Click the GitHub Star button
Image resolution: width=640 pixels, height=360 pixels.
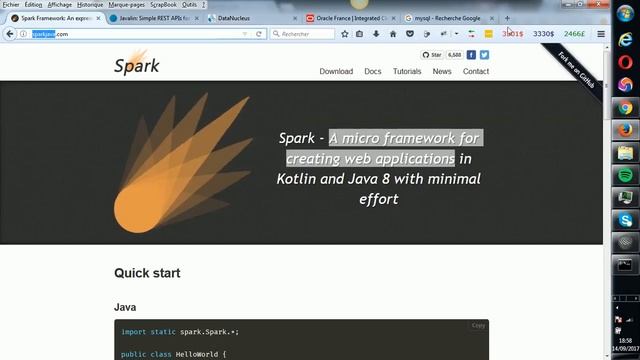(432, 55)
